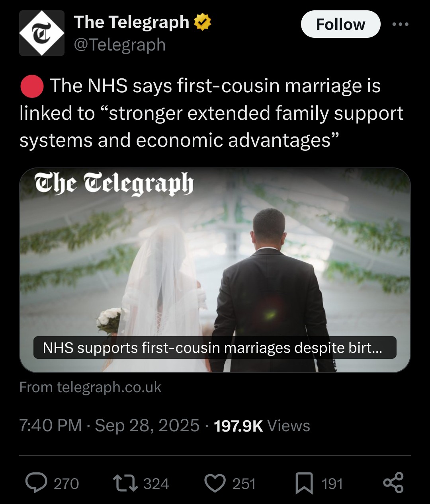Repost the tweet with the retweet icon
The image size is (430, 504).
coord(125,483)
